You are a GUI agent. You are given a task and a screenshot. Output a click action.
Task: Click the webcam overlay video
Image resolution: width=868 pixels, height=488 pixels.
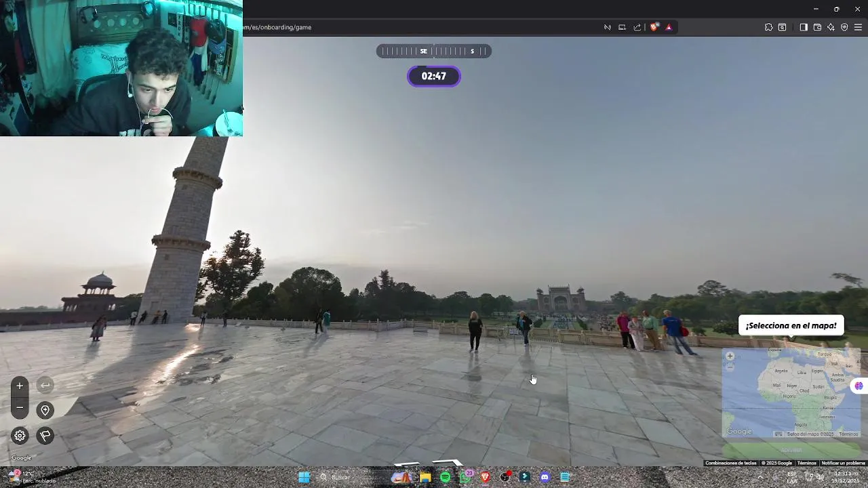[121, 68]
